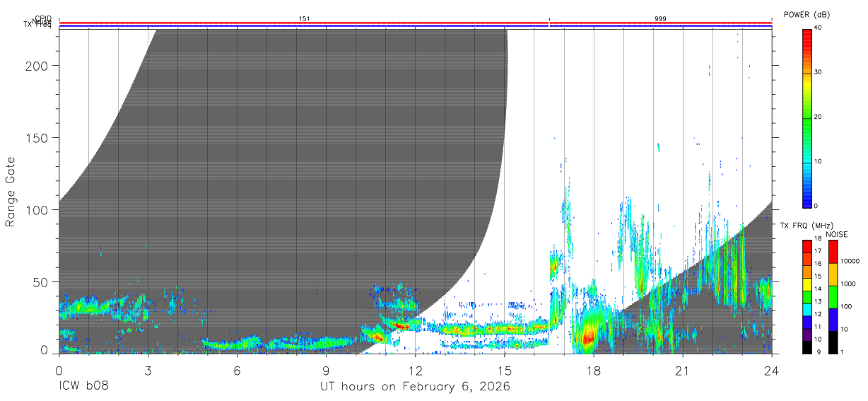The width and height of the screenshot is (868, 401).
Task: Click the NOISE legend title
Action: [837, 235]
